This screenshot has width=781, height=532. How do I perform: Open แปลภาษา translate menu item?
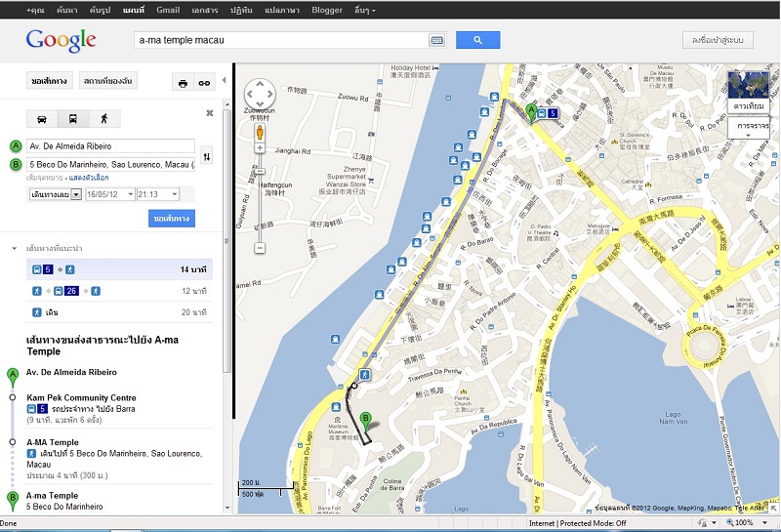pos(282,10)
